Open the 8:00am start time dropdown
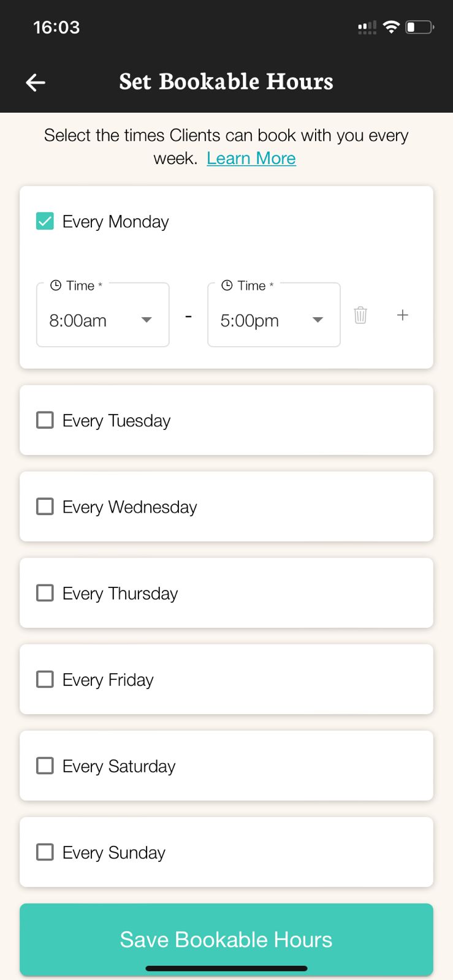The image size is (453, 980). (x=92, y=320)
